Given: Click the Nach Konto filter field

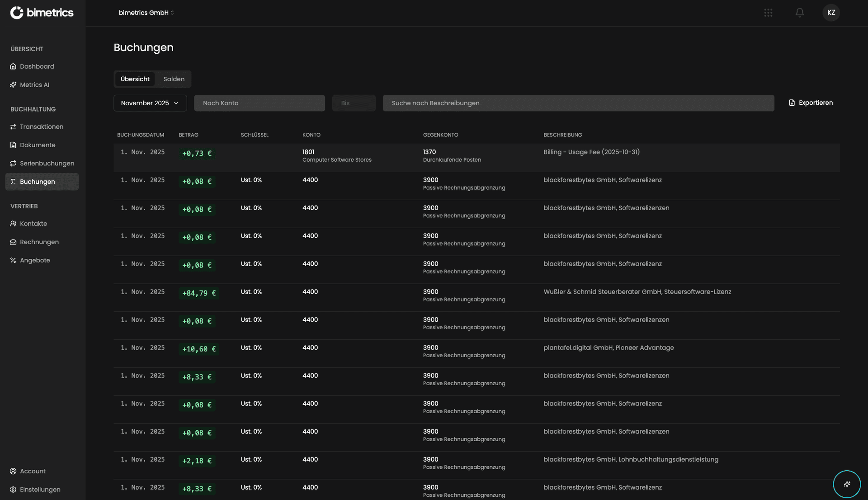Looking at the screenshot, I should pos(259,103).
